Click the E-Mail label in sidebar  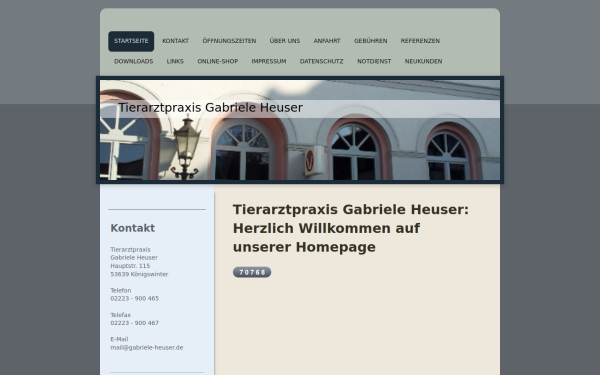(x=119, y=339)
